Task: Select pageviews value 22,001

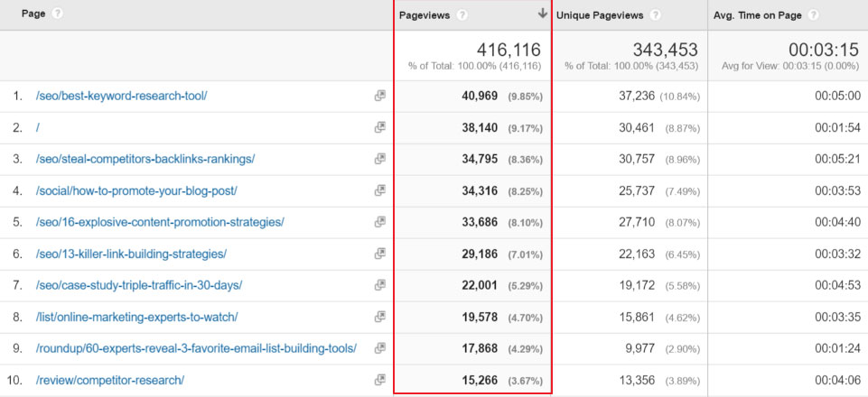Action: [480, 285]
